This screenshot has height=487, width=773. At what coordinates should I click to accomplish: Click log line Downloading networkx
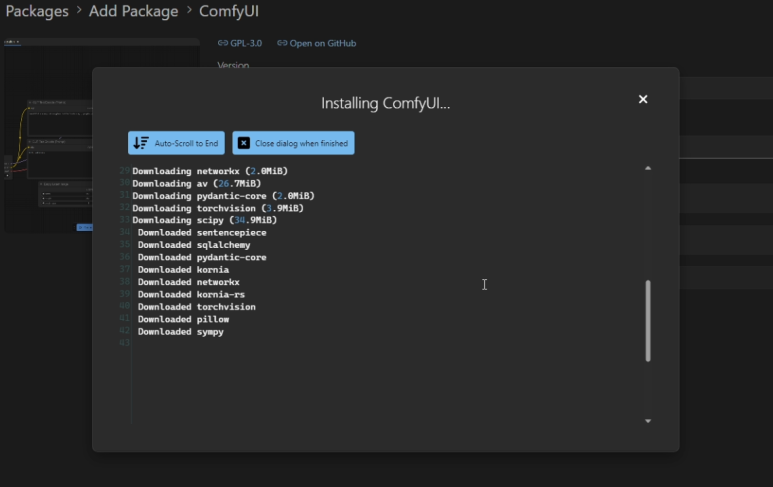[x=210, y=171]
